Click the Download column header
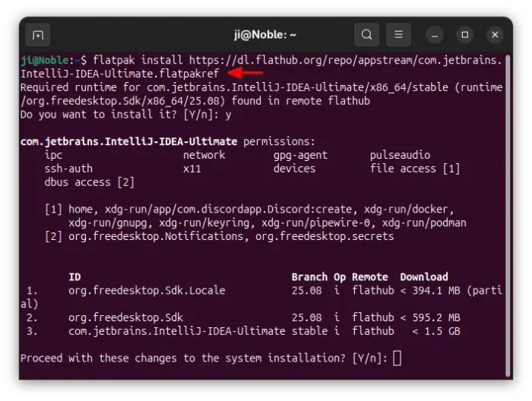 coord(423,277)
